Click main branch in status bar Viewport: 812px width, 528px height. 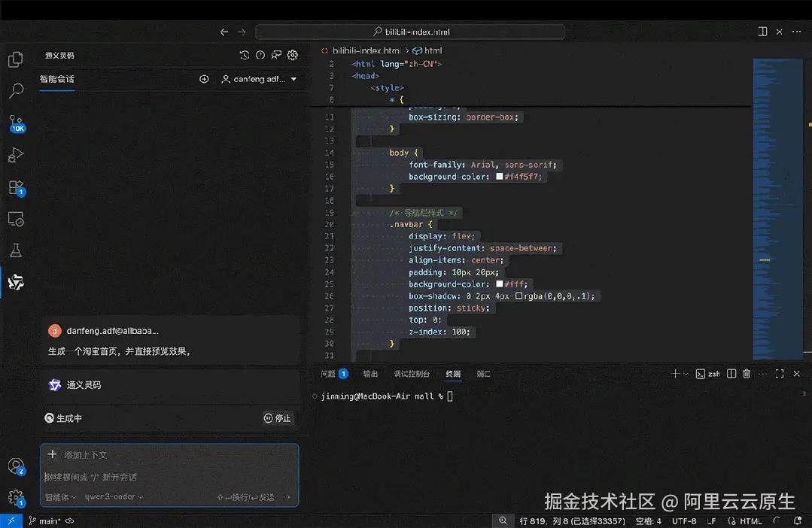(x=44, y=520)
